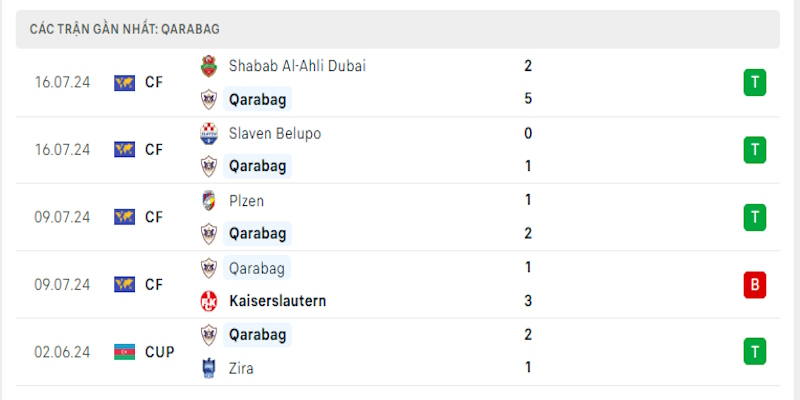The height and width of the screenshot is (400, 800).
Task: Click the red B result badge
Action: (754, 284)
